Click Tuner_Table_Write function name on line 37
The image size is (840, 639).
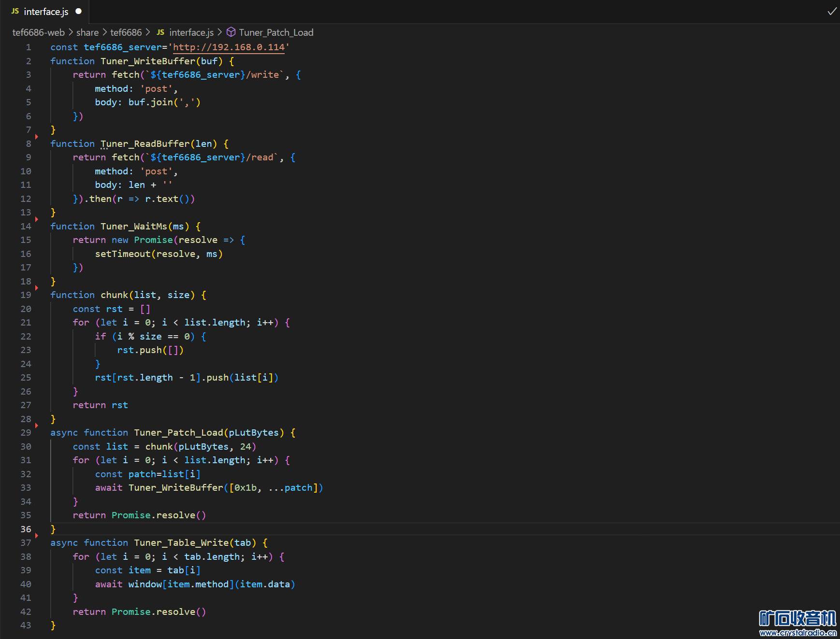(181, 543)
